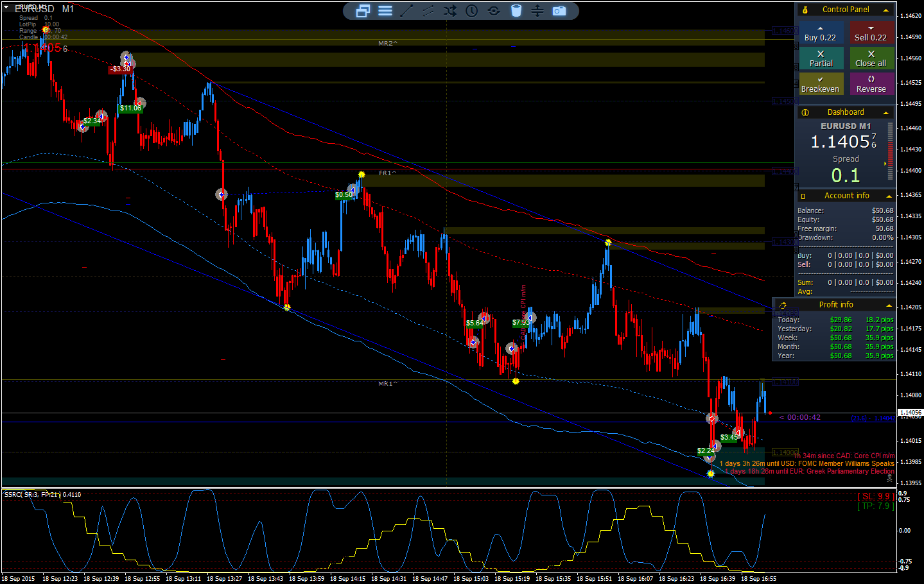Click the CAD Core CPI news line

[844, 456]
